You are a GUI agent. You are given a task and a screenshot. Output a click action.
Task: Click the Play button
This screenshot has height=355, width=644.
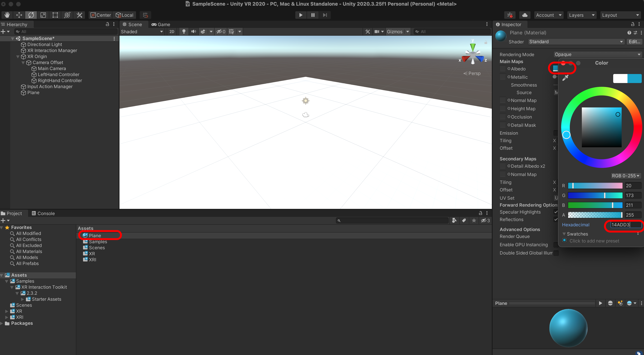pyautogui.click(x=301, y=15)
